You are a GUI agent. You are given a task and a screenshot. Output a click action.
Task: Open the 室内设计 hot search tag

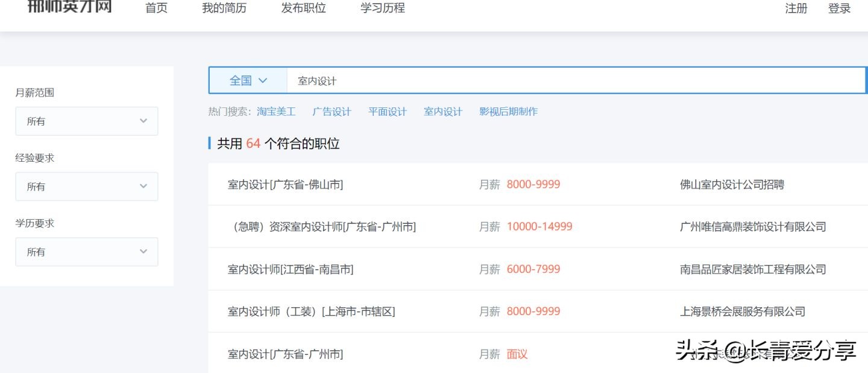point(443,111)
